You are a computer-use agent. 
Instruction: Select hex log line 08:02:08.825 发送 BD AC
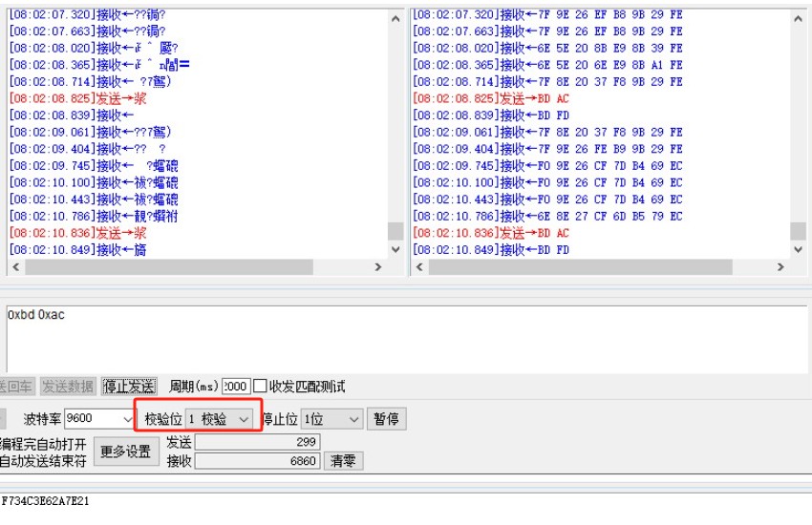(491, 98)
